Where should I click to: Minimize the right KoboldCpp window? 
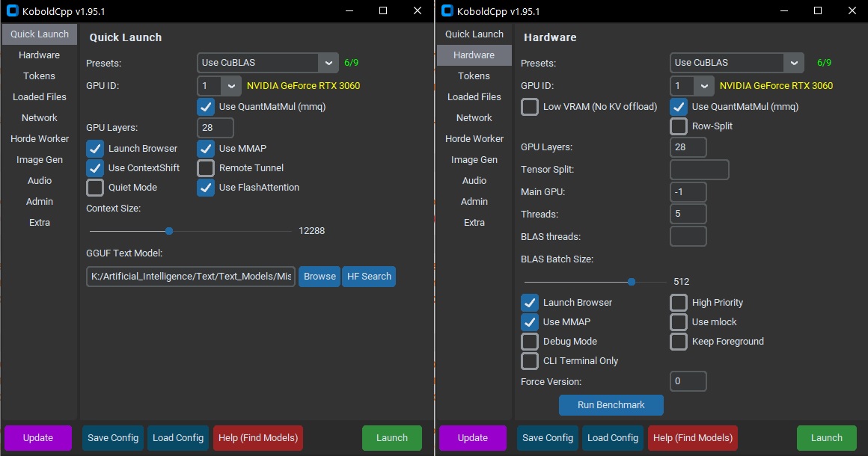coord(784,10)
